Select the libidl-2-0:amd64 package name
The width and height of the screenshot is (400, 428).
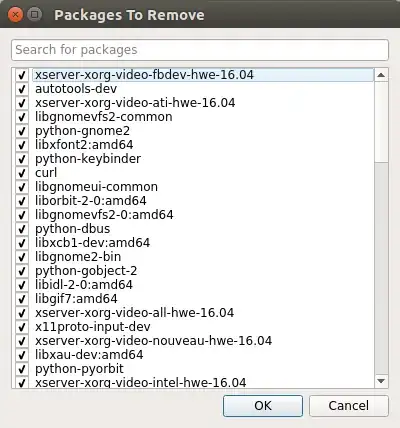[84, 285]
